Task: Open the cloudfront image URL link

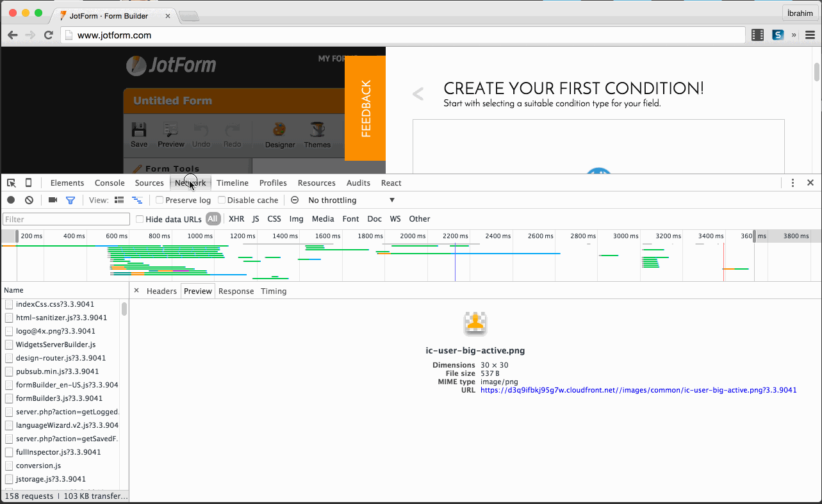Action: click(638, 390)
